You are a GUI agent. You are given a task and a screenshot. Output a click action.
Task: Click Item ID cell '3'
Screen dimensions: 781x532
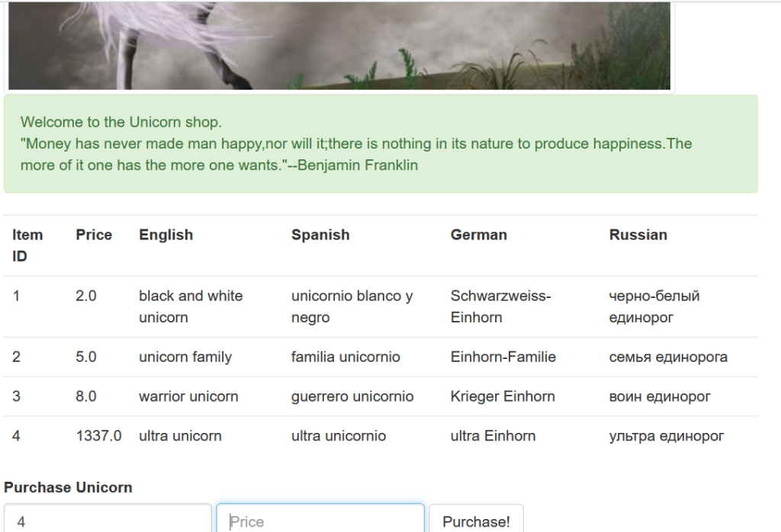click(x=16, y=396)
